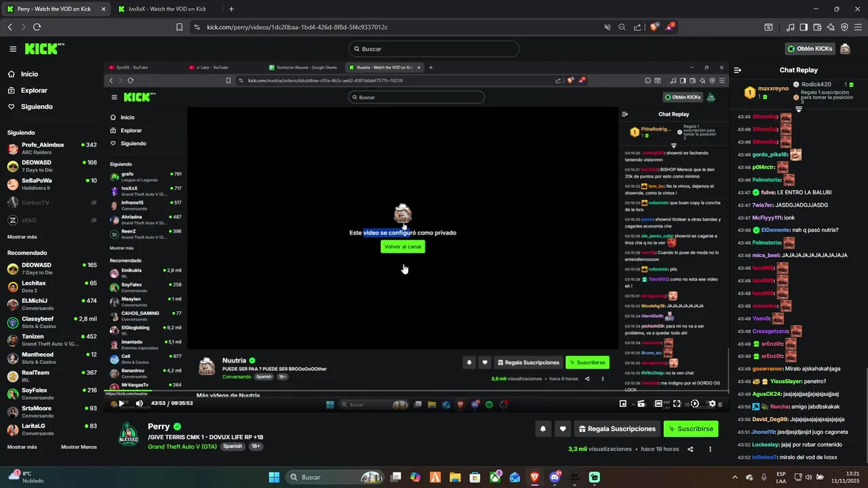The image size is (868, 488).
Task: Click the Windows taskbar search box
Action: (334, 477)
